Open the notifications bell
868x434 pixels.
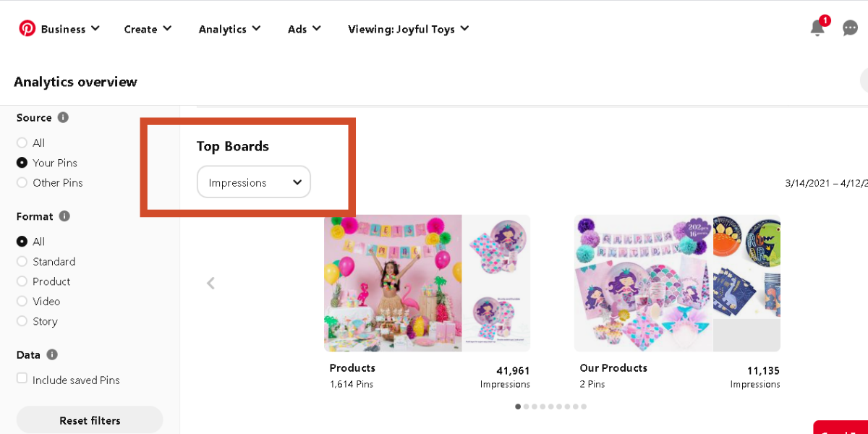817,28
